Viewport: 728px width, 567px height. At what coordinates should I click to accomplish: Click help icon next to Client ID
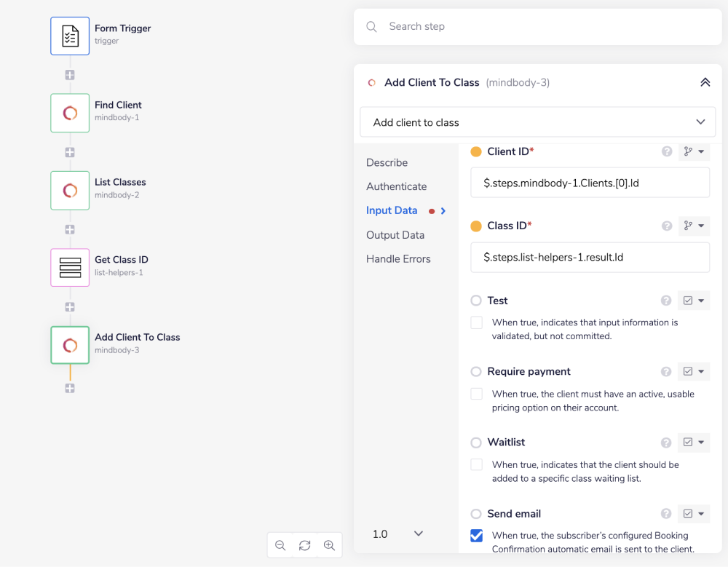pos(666,151)
